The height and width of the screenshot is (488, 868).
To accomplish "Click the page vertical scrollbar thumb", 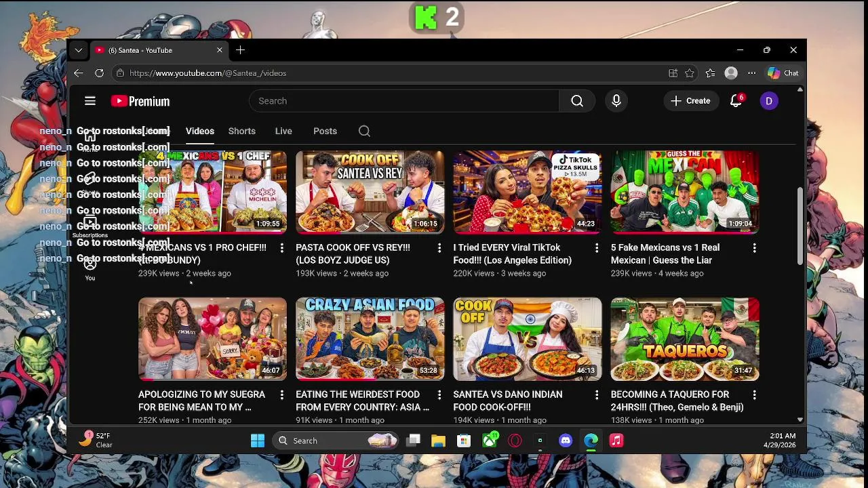I will pos(800,225).
